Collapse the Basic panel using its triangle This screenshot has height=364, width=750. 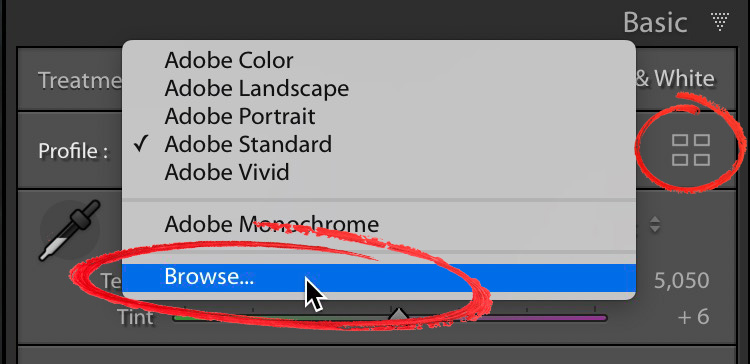pyautogui.click(x=719, y=22)
